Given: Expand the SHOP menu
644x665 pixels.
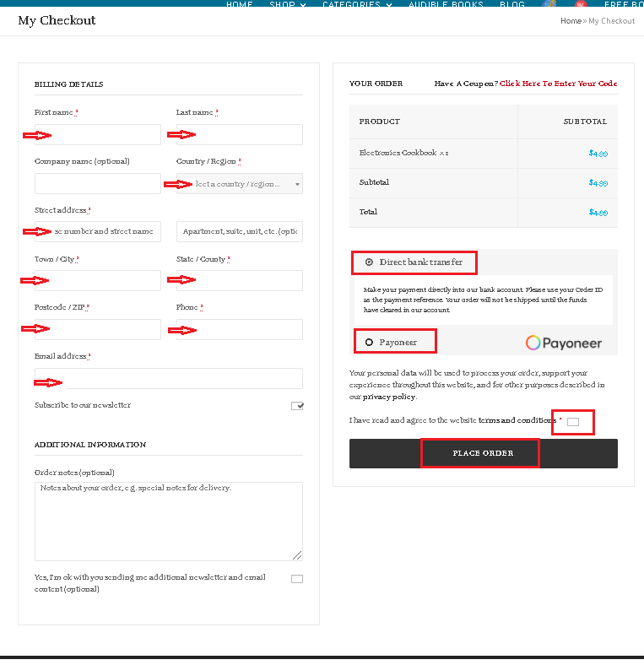Looking at the screenshot, I should [x=288, y=4].
